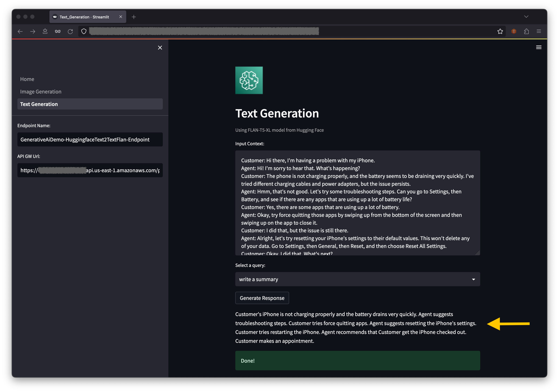Close the Text_Generation Streamlit tab
The width and height of the screenshot is (559, 392).
click(x=121, y=17)
